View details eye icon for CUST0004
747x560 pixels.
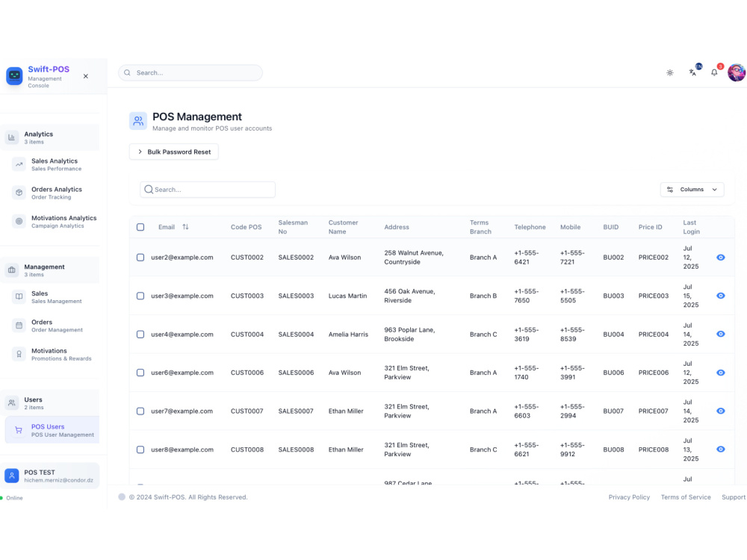pyautogui.click(x=721, y=335)
